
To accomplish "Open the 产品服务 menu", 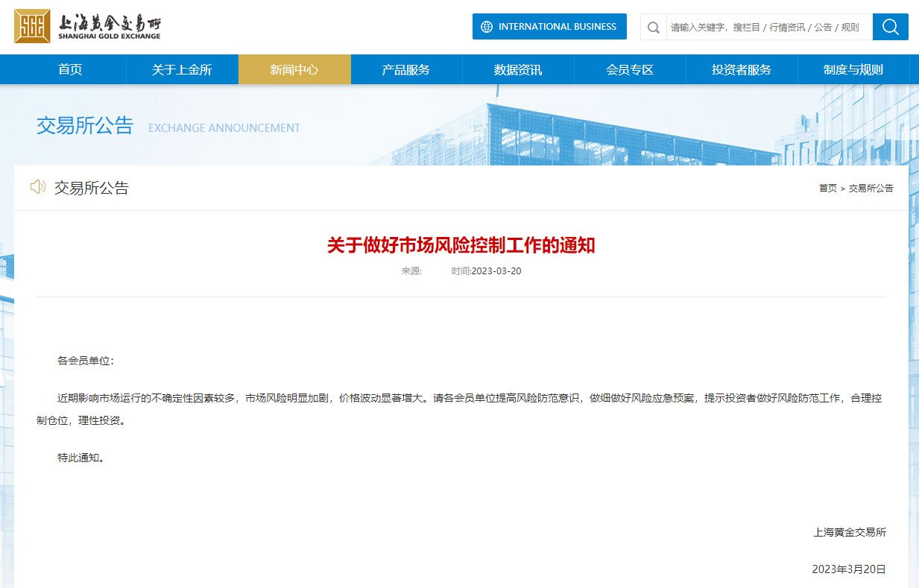I will (406, 69).
